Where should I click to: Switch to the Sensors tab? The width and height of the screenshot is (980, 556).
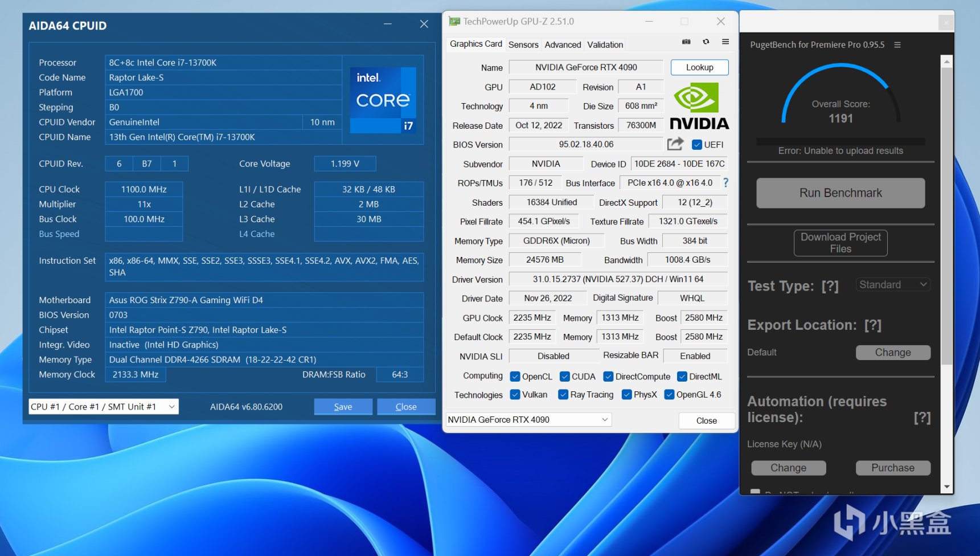pos(523,44)
